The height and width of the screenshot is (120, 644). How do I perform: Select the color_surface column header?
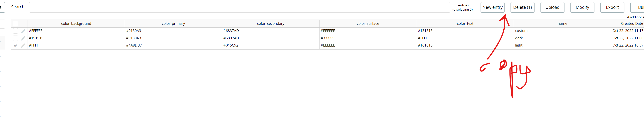click(x=368, y=24)
